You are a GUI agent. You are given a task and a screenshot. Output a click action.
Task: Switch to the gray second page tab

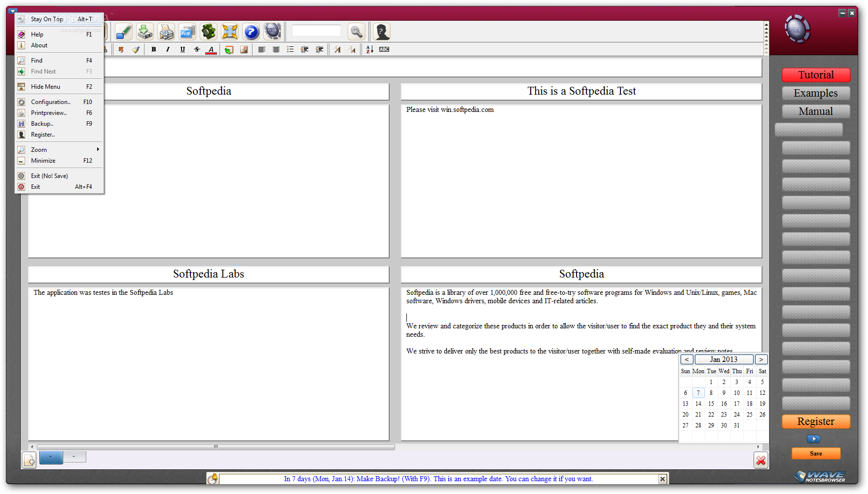click(x=74, y=457)
